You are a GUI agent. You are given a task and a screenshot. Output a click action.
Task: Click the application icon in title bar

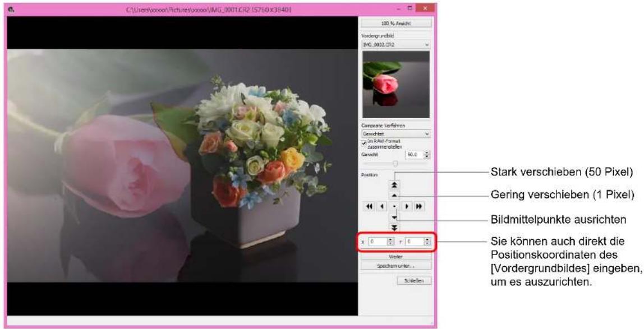click(x=11, y=9)
